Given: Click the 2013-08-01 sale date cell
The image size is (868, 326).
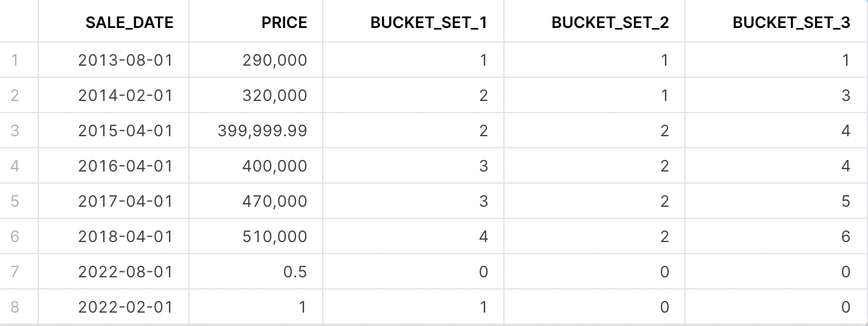Looking at the screenshot, I should point(125,60).
